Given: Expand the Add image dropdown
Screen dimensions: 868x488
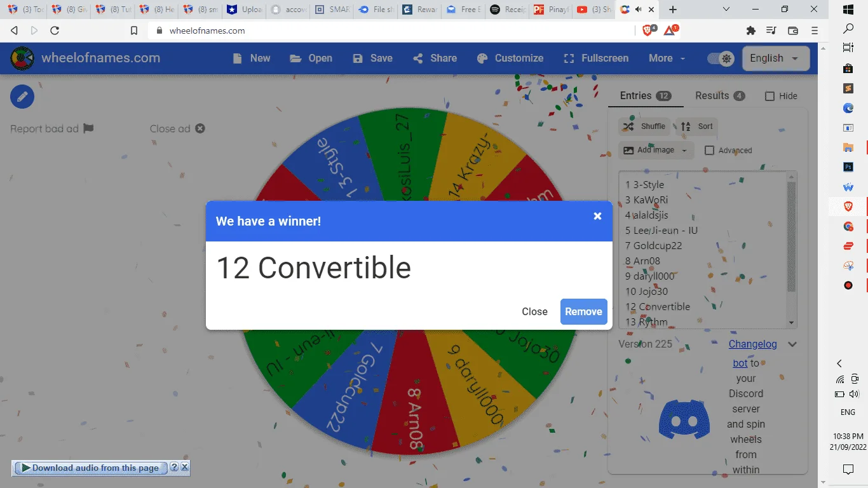Looking at the screenshot, I should (x=655, y=151).
